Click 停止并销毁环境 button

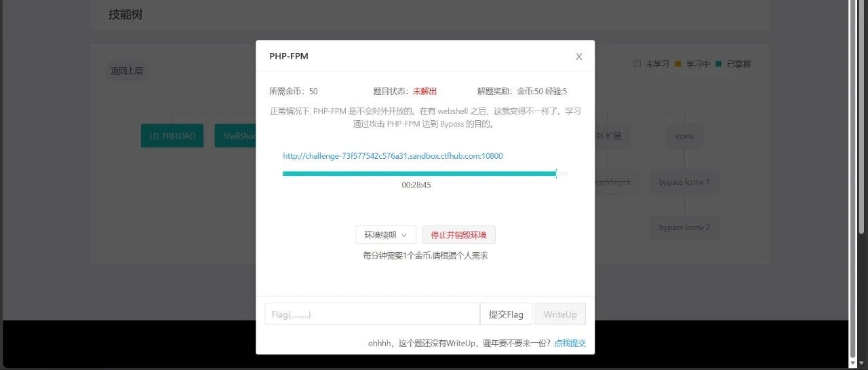(458, 235)
